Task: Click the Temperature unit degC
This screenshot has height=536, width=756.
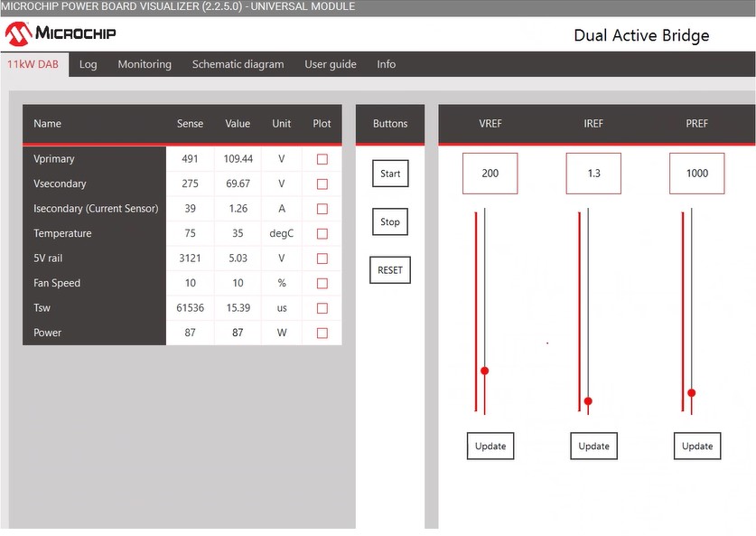Action: point(282,233)
